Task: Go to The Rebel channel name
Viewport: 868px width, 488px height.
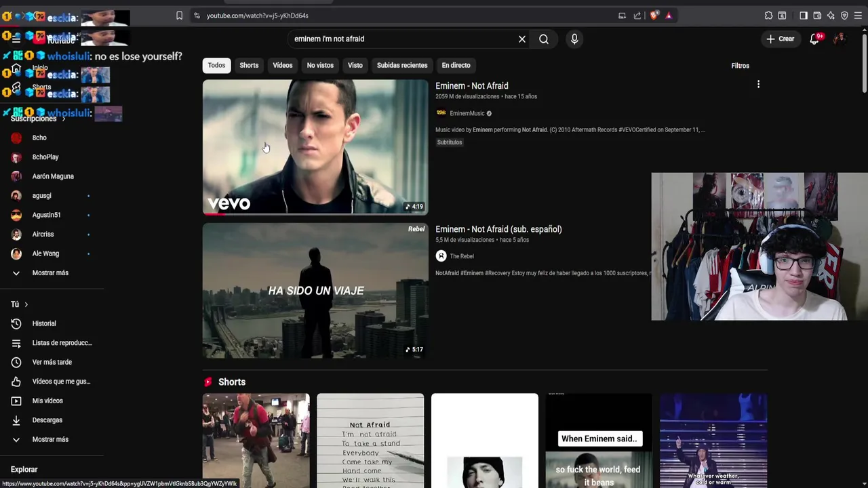Action: coord(462,256)
